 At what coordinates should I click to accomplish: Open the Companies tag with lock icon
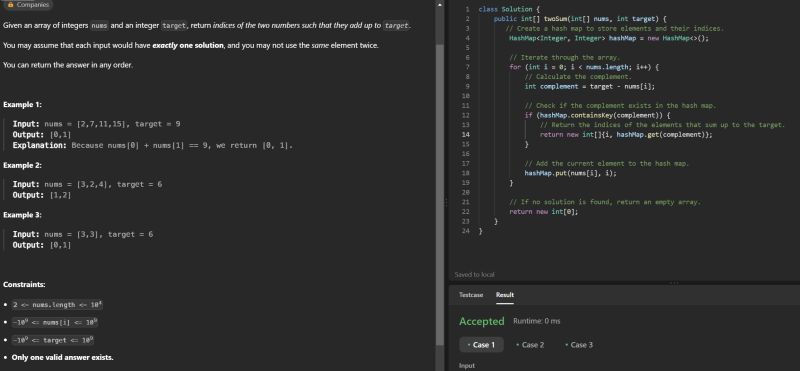point(28,5)
